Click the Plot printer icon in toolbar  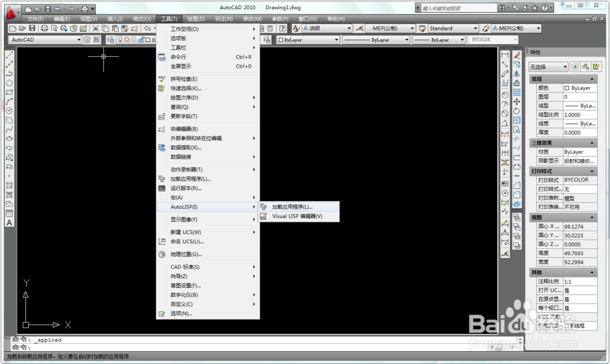[45, 29]
